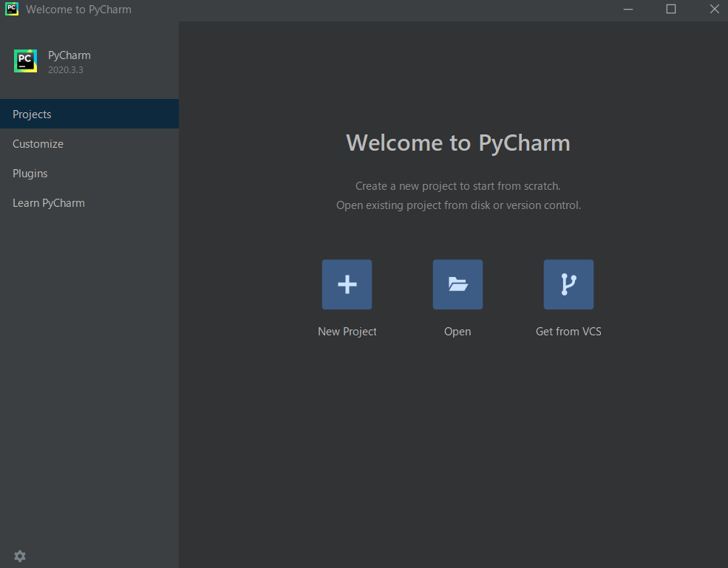Click the version 2020.3.3 text
Image resolution: width=728 pixels, height=568 pixels.
pos(66,70)
